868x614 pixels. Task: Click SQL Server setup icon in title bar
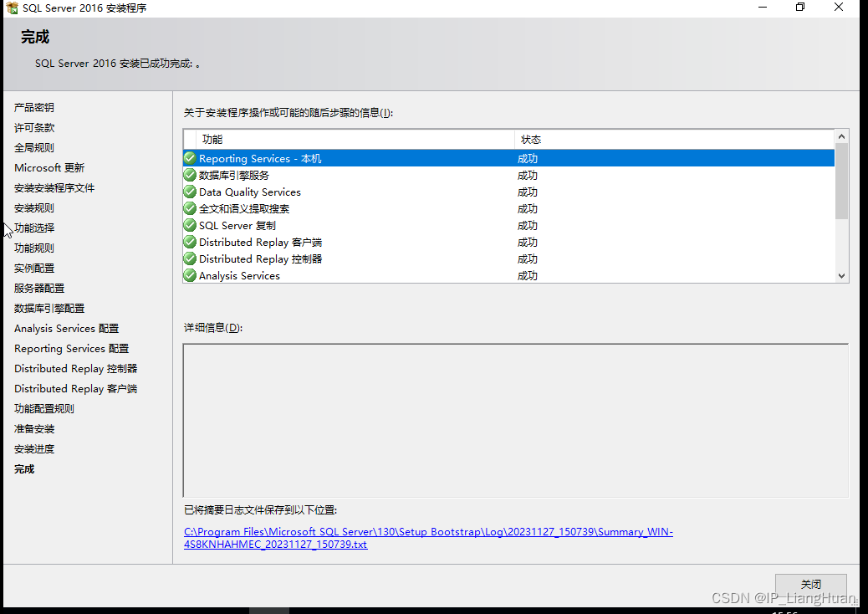pos(13,8)
